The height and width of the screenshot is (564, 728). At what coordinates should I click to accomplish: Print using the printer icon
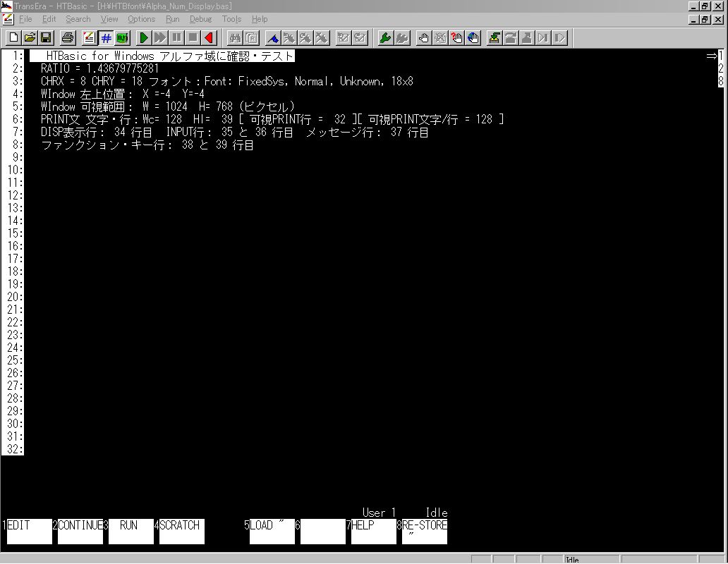pyautogui.click(x=68, y=37)
